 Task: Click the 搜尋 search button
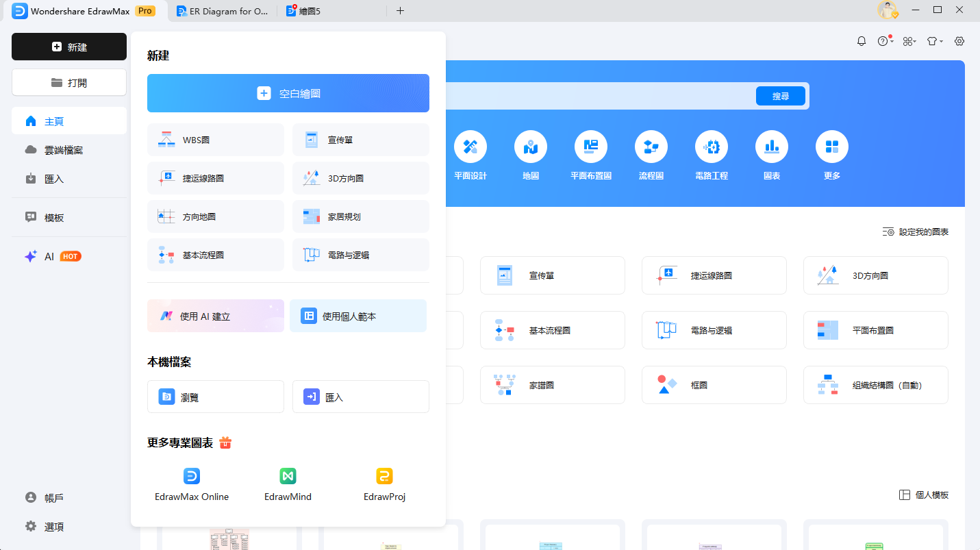[780, 97]
